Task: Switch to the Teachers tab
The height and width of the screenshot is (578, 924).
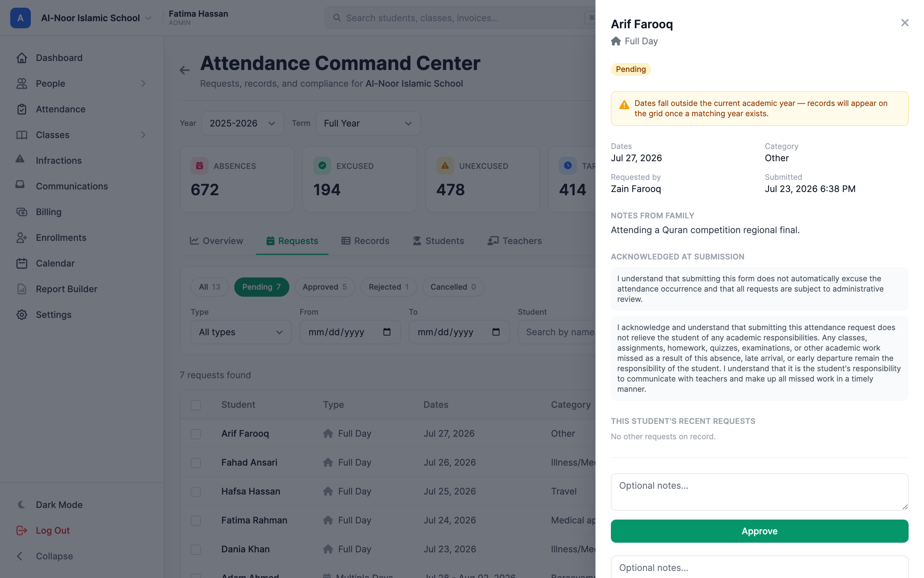Action: click(x=514, y=241)
